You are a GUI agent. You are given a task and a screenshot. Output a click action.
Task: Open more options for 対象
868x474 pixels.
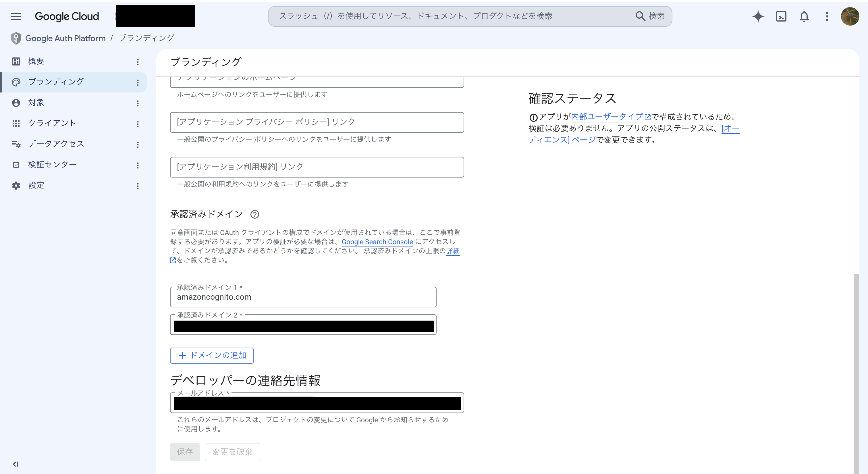(138, 103)
